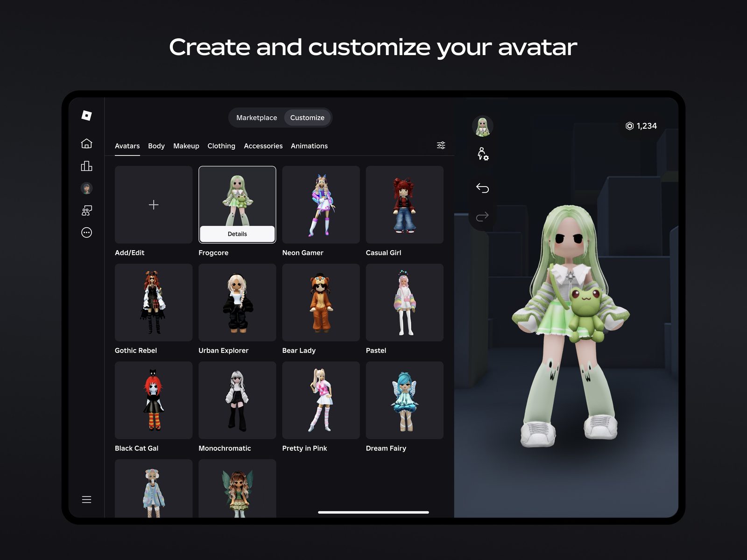
Task: Click the Add/Edit label text
Action: tap(129, 252)
